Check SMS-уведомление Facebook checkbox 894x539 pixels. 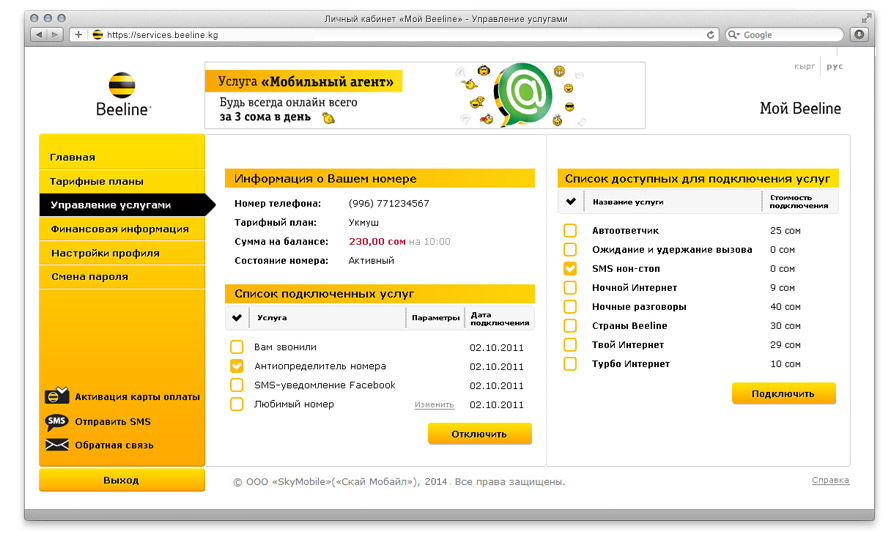click(237, 385)
